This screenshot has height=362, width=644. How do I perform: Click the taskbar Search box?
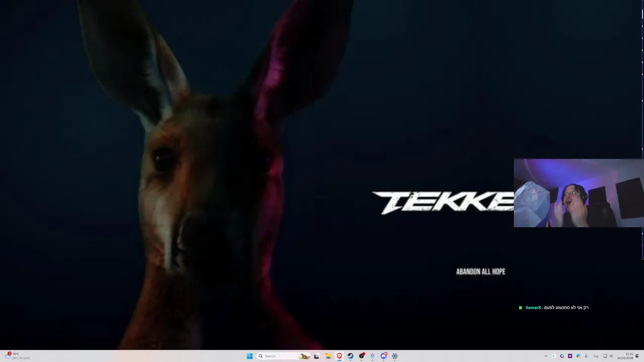(283, 356)
